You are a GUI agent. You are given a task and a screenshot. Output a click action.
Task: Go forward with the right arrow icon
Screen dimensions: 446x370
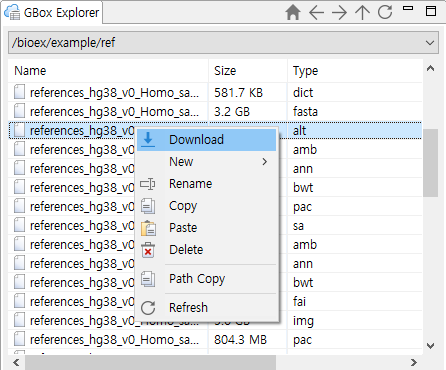coord(339,13)
